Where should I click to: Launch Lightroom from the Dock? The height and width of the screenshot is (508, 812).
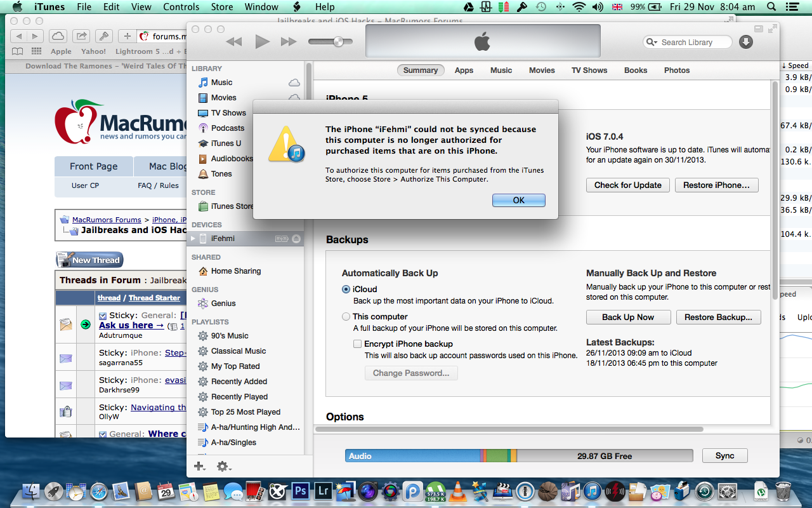[x=324, y=491]
